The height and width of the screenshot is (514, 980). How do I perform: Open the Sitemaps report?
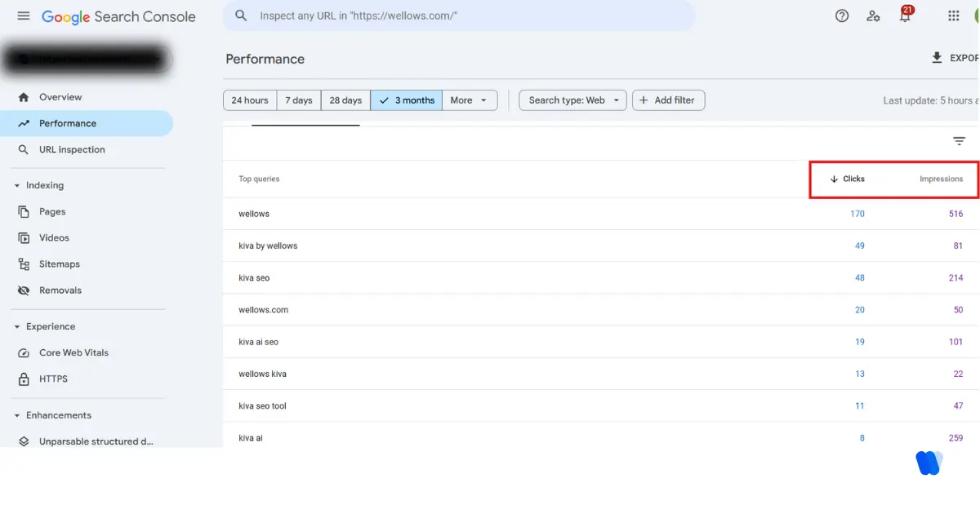pos(58,264)
